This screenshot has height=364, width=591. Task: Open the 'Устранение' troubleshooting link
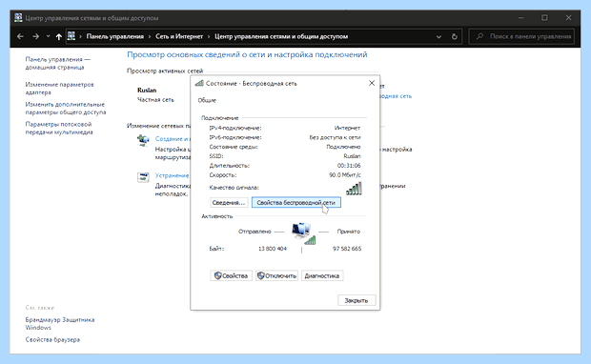[172, 175]
